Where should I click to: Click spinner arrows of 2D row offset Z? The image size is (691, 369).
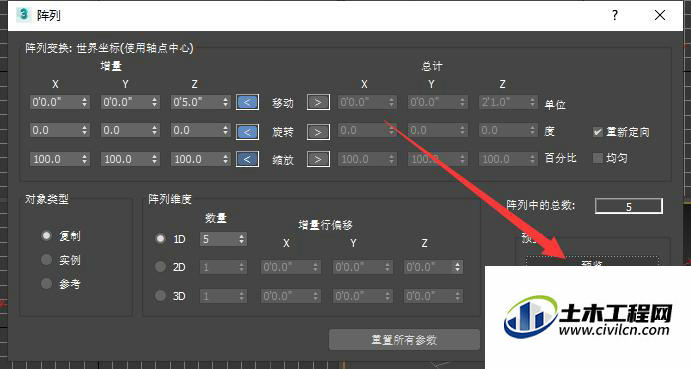click(x=457, y=267)
